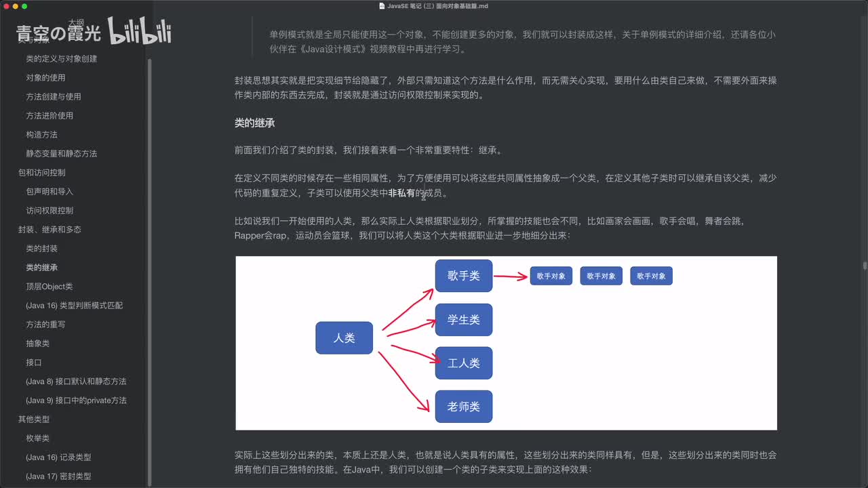The height and width of the screenshot is (488, 868).
Task: Open 其他类型 section
Action: click(x=34, y=420)
